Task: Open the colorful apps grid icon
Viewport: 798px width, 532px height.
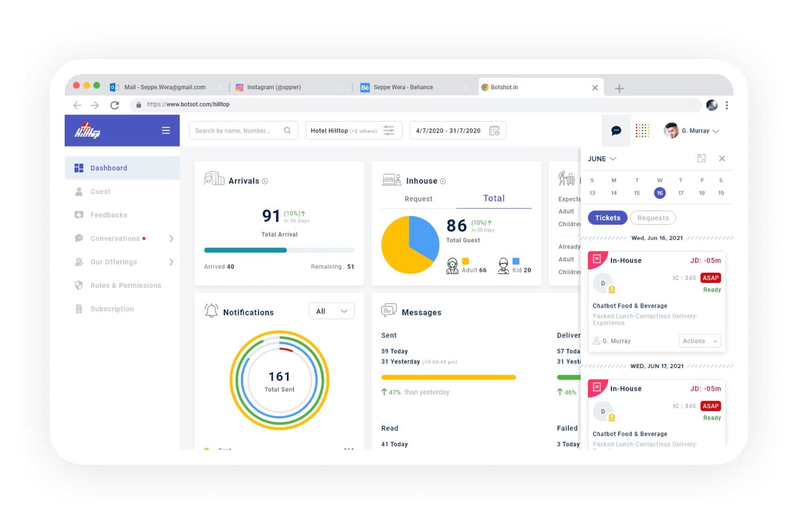Action: (642, 130)
